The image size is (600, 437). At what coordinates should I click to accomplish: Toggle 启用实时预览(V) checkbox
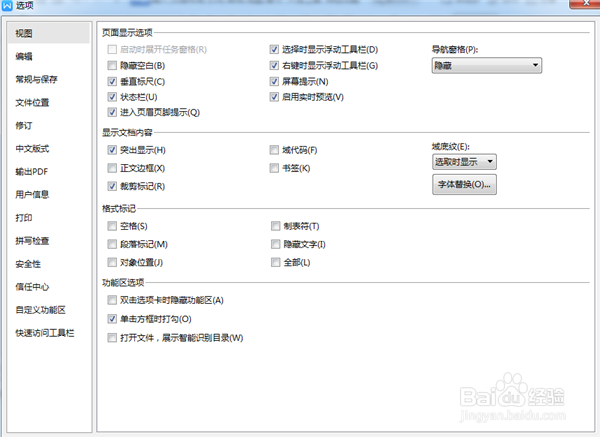pyautogui.click(x=274, y=97)
